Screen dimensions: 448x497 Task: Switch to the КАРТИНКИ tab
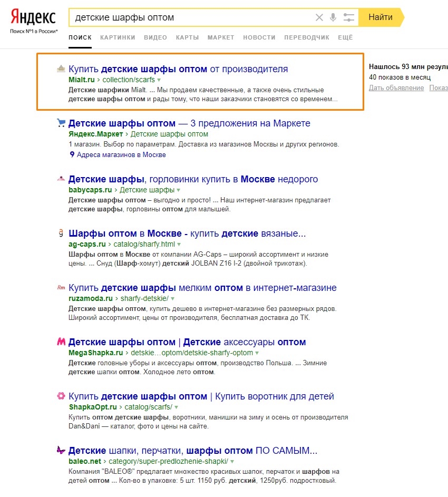coord(118,37)
